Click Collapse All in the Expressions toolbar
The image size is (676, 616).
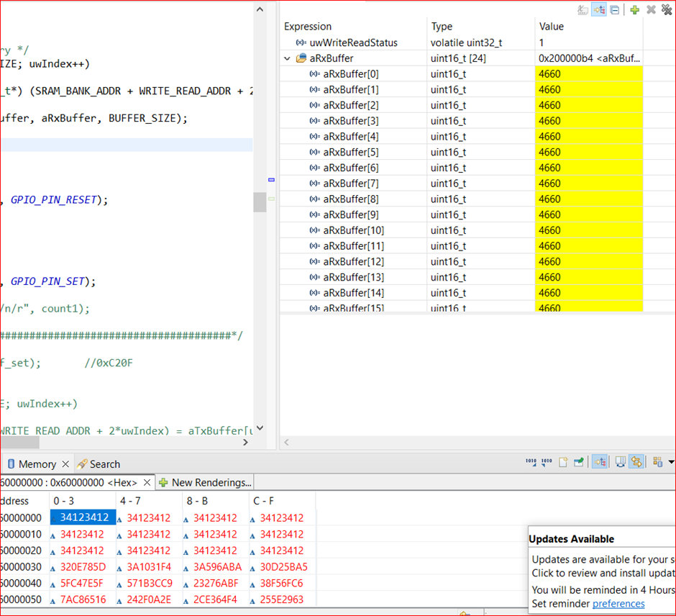pyautogui.click(x=615, y=9)
